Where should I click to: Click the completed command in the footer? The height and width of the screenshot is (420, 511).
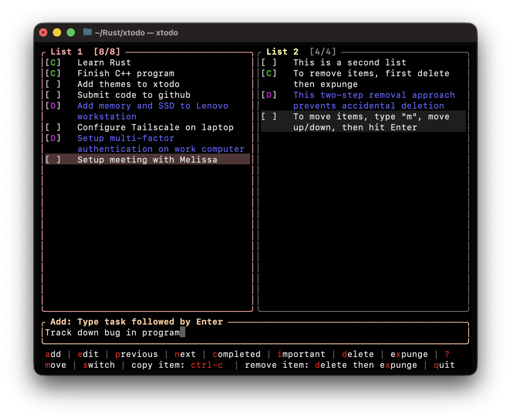pyautogui.click(x=237, y=354)
